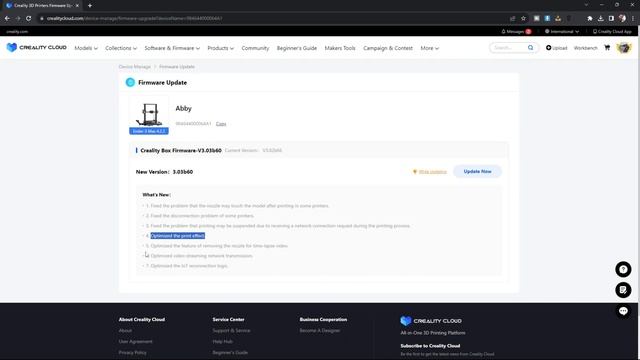Viewport: 640px width, 360px height.
Task: Open Privacy Policy footer link
Action: tap(133, 352)
